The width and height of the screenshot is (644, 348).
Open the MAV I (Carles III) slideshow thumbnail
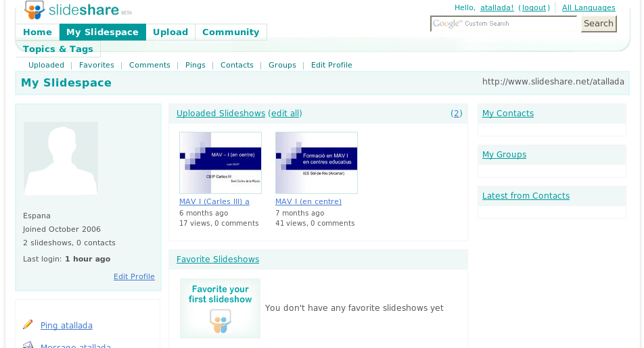pyautogui.click(x=220, y=163)
